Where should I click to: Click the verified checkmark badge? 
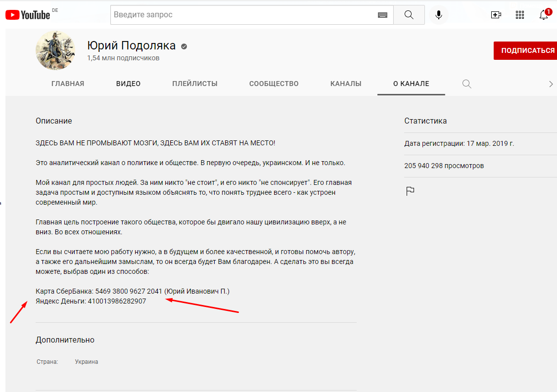(184, 46)
